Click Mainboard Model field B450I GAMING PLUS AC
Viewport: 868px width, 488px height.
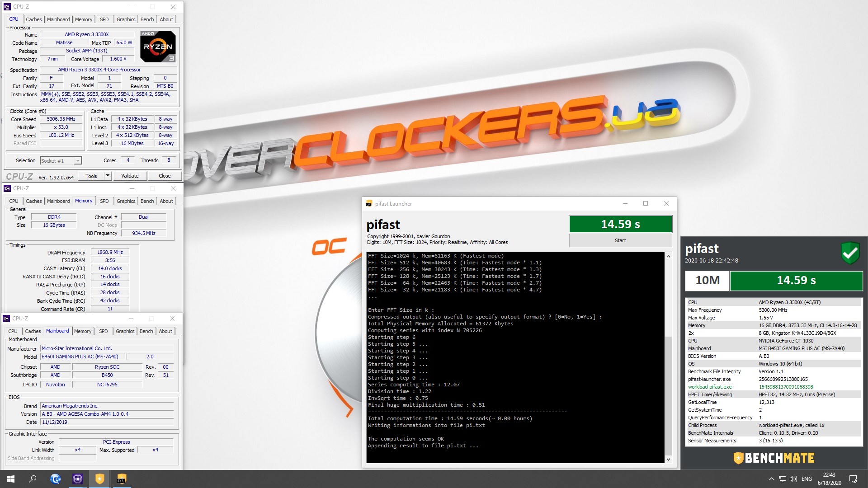coord(83,357)
